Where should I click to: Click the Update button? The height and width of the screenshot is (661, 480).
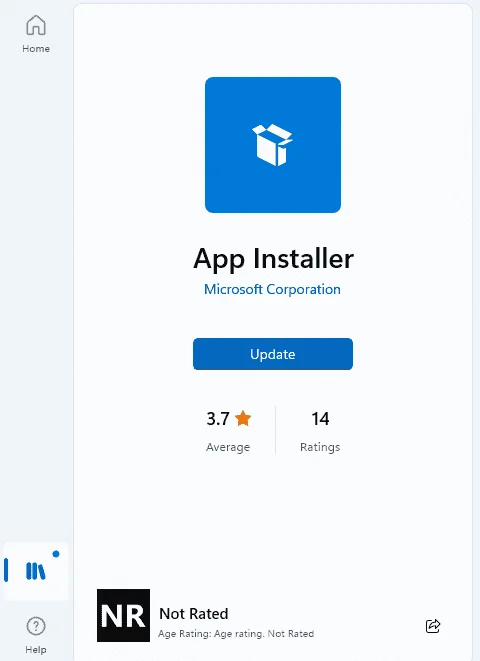273,354
